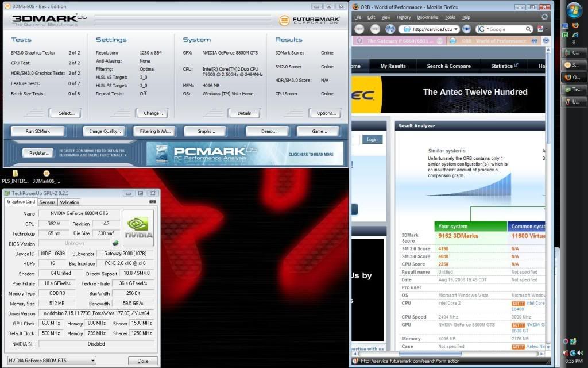Click the Register... button in 3DMark06

pos(37,153)
